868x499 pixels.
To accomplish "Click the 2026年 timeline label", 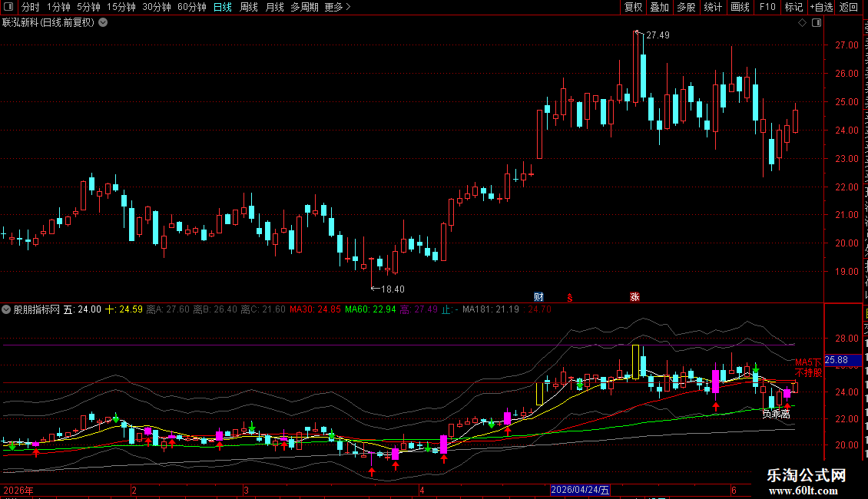I will [18, 490].
